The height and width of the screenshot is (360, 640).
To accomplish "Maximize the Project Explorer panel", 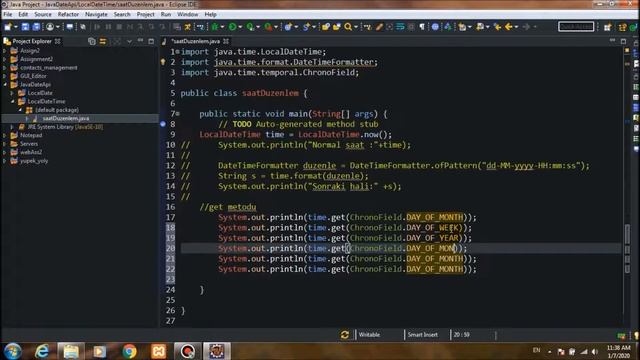I will [151, 41].
